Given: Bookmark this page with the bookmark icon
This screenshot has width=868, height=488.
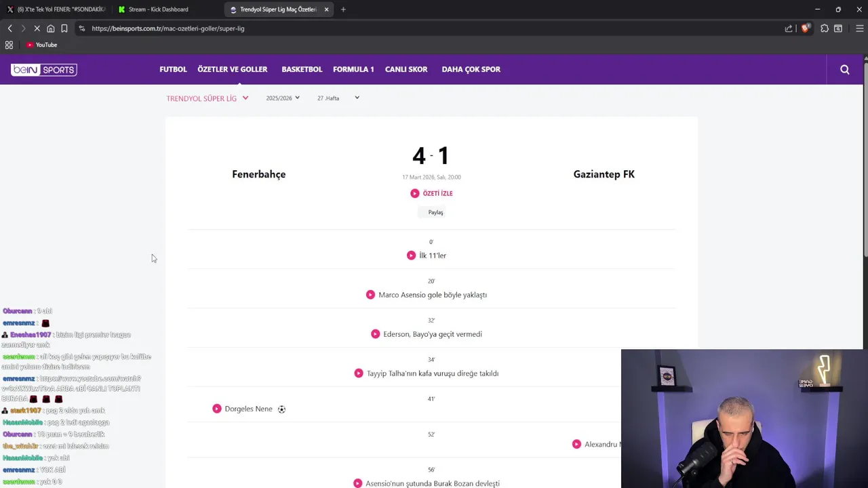Looking at the screenshot, I should point(64,28).
